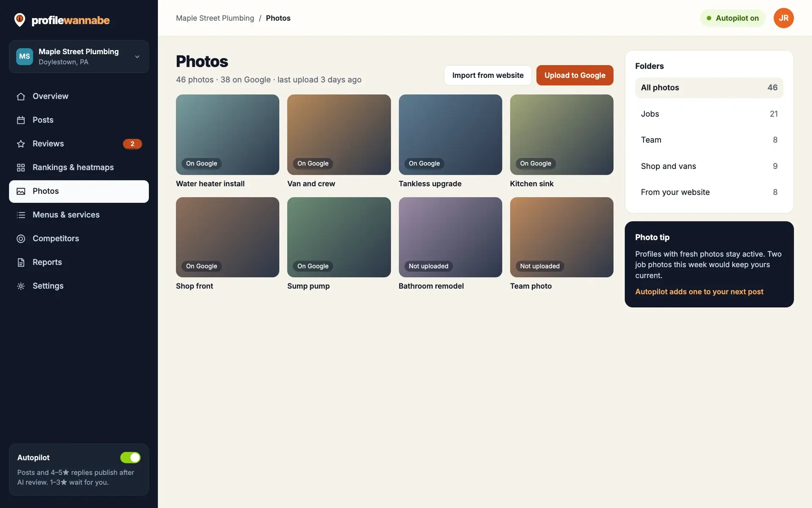
Task: Open the Sump pump photo
Action: (x=339, y=237)
